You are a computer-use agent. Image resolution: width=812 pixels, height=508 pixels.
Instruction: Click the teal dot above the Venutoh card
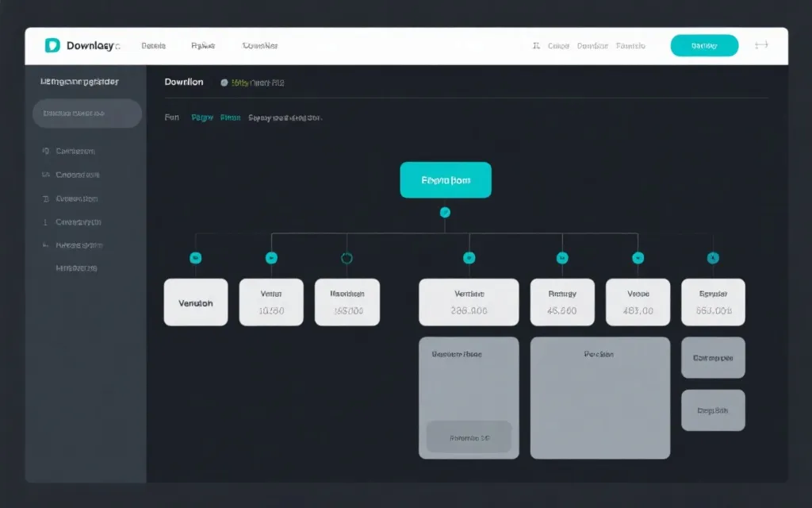[196, 258]
